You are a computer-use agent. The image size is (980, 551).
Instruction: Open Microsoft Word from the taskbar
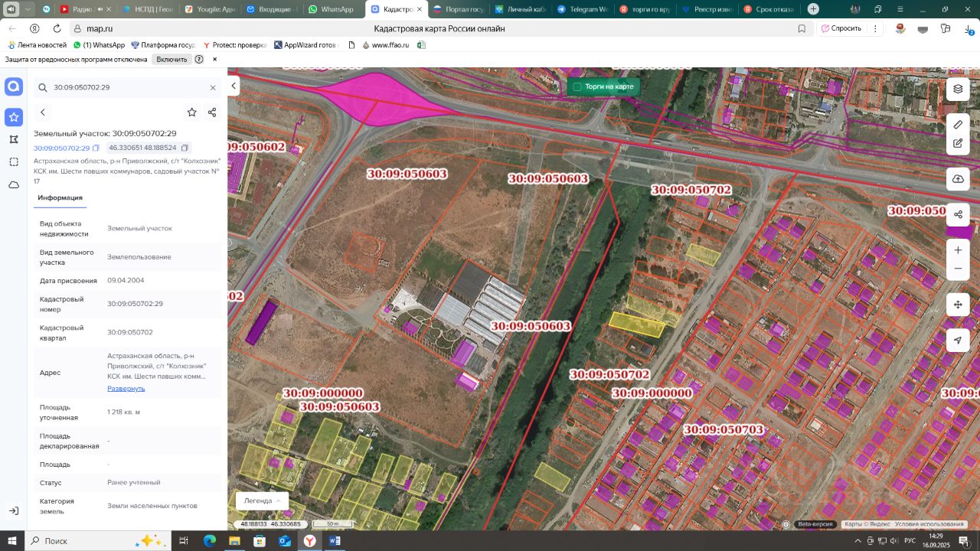(x=335, y=540)
